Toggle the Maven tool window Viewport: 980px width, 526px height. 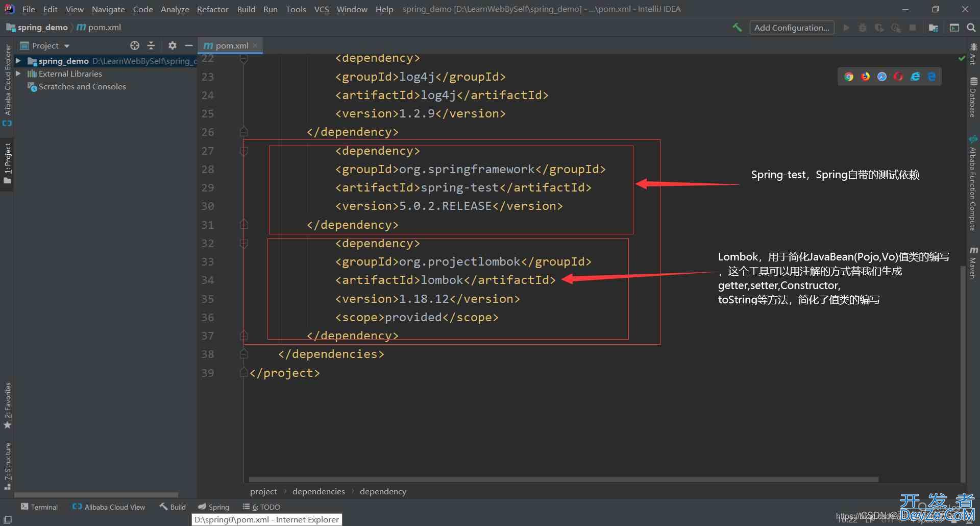pos(973,262)
